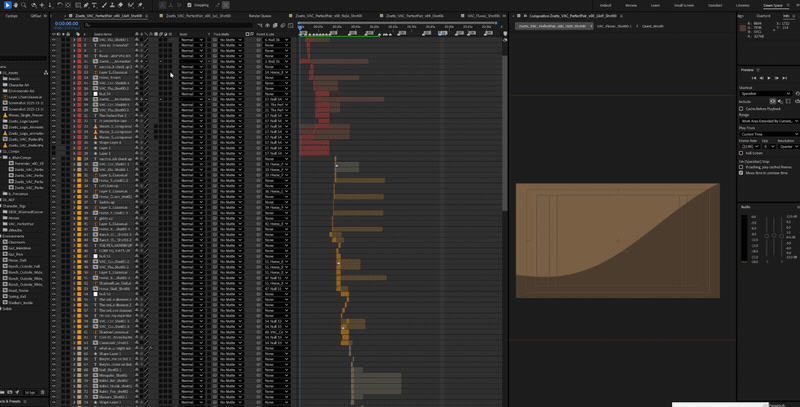Click the shy layers icon in timeline header
800x407 pixels.
[x=267, y=26]
